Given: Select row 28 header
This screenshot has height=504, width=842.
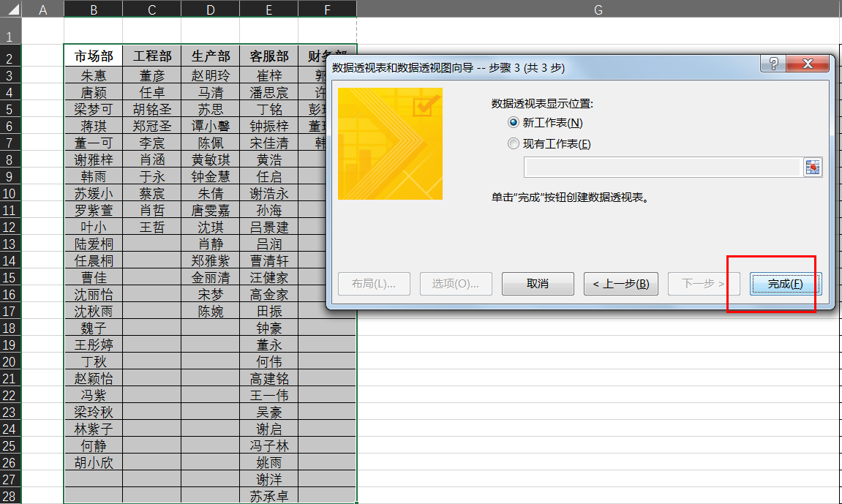Looking at the screenshot, I should [10, 495].
